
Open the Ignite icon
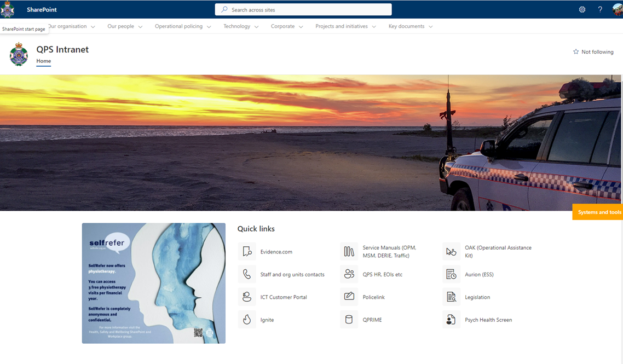click(247, 319)
